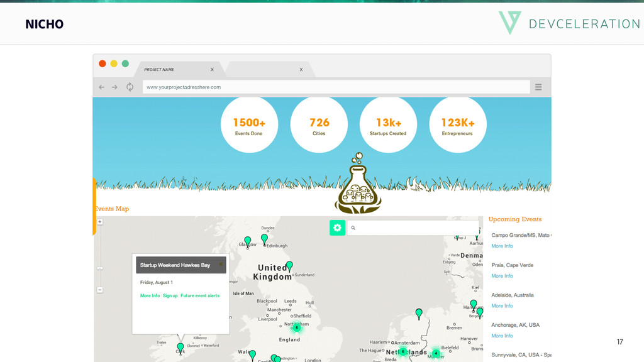Click the Friday, August 1 date text
644x362 pixels.
tap(157, 282)
